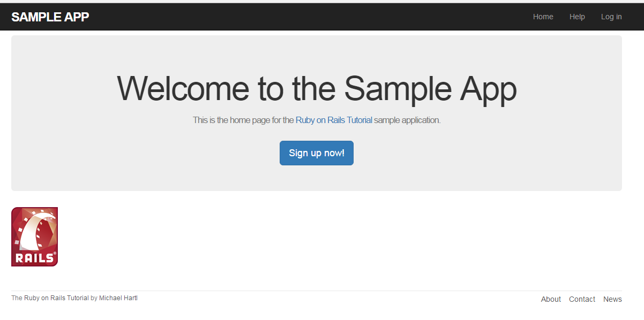The image size is (644, 320).
Task: Click the Welcome to the Sample App heading
Action: click(316, 88)
